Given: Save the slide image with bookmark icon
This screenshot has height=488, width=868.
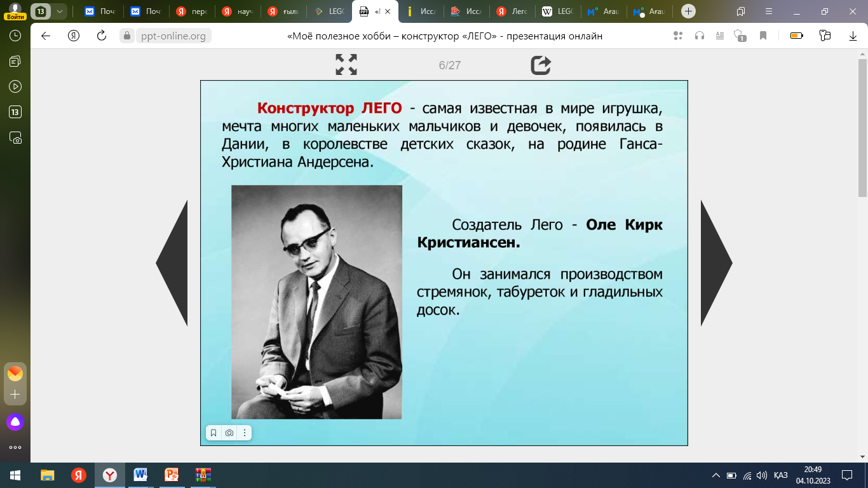Looking at the screenshot, I should (x=214, y=433).
